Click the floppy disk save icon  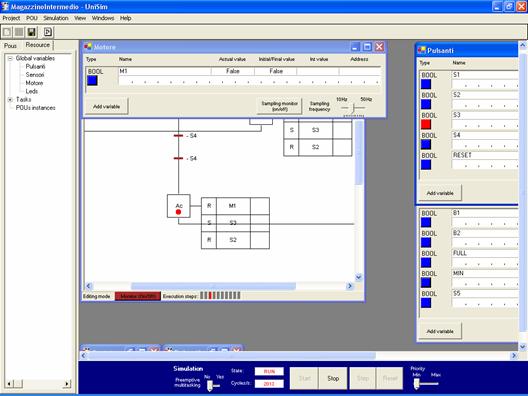pyautogui.click(x=31, y=32)
